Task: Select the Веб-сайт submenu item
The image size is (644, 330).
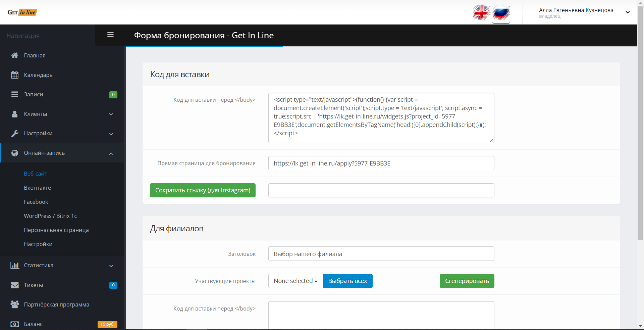Action: pyautogui.click(x=36, y=174)
